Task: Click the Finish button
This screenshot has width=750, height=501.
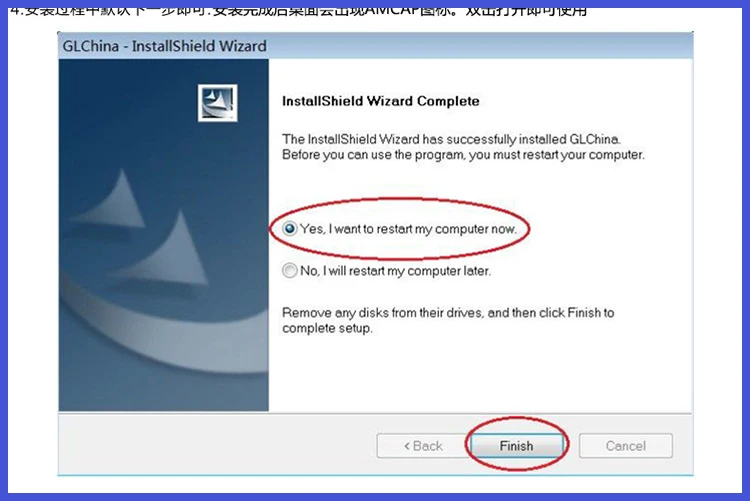Action: (x=517, y=446)
